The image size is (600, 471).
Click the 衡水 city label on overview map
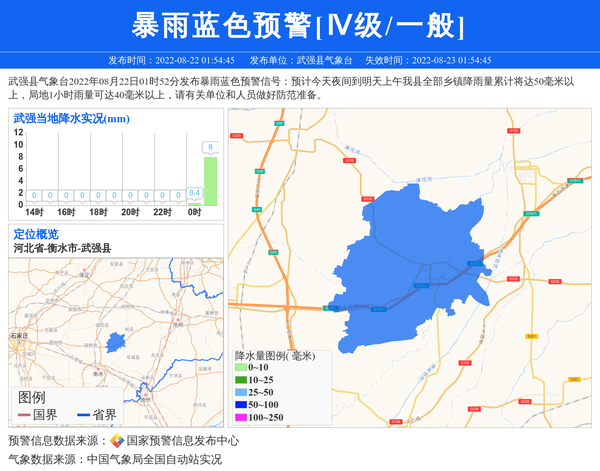[x=98, y=374]
